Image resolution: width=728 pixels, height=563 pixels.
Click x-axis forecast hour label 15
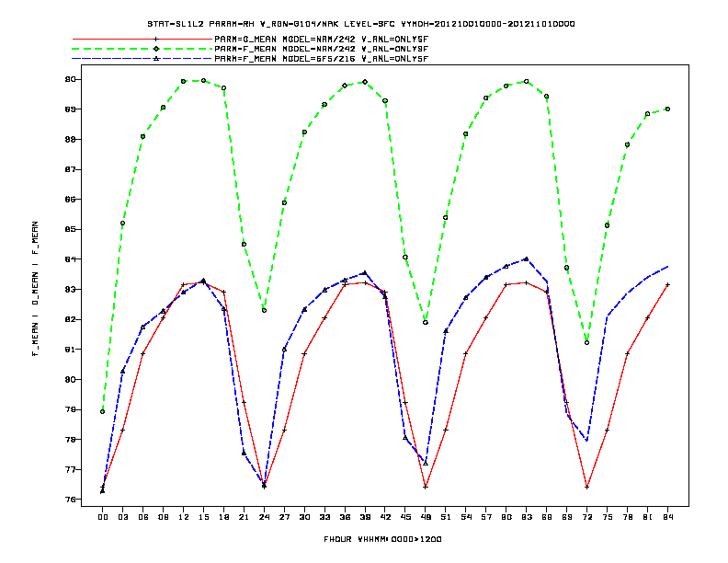click(x=203, y=517)
